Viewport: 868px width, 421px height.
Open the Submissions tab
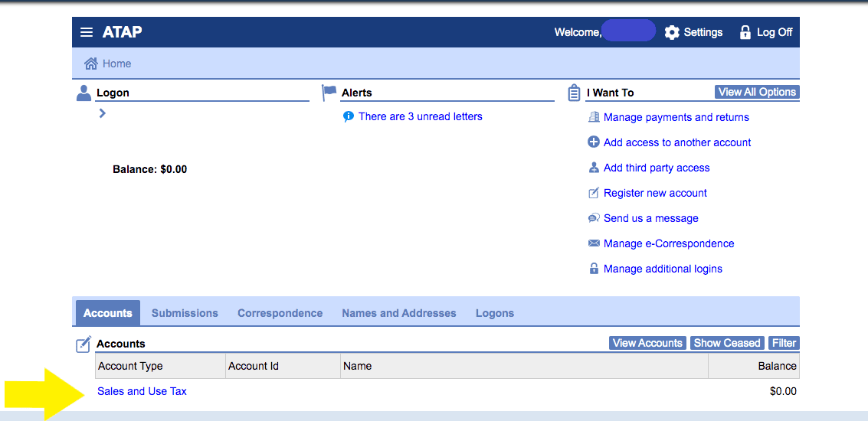(x=185, y=313)
